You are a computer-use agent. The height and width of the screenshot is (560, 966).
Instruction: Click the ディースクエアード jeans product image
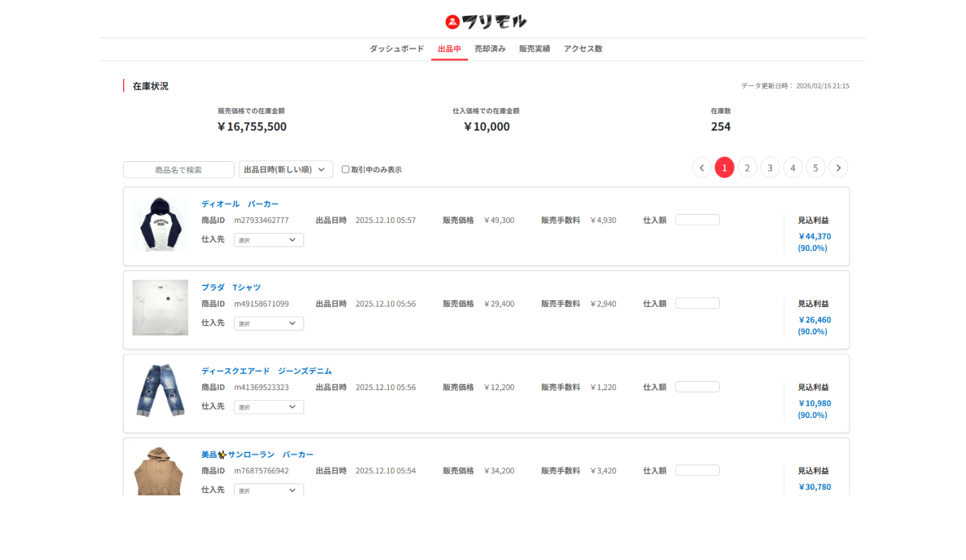click(160, 391)
